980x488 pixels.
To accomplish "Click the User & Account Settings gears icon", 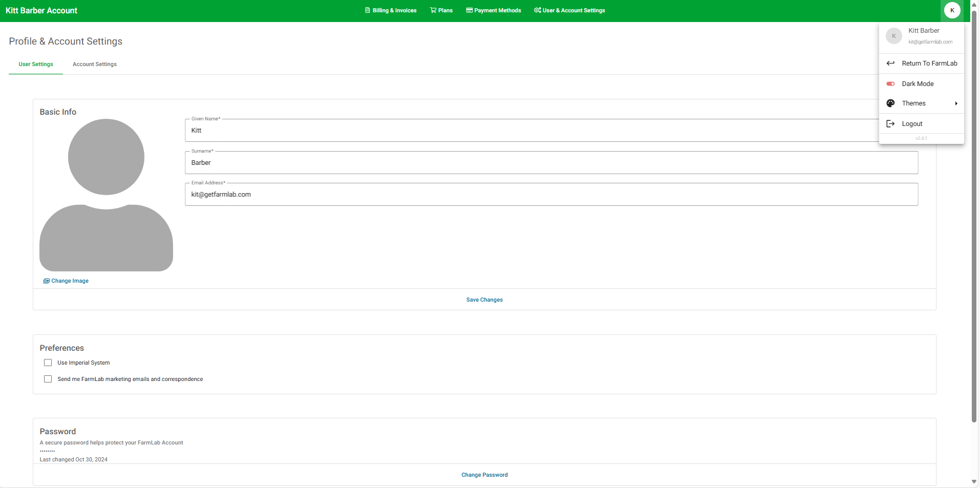I will [537, 10].
